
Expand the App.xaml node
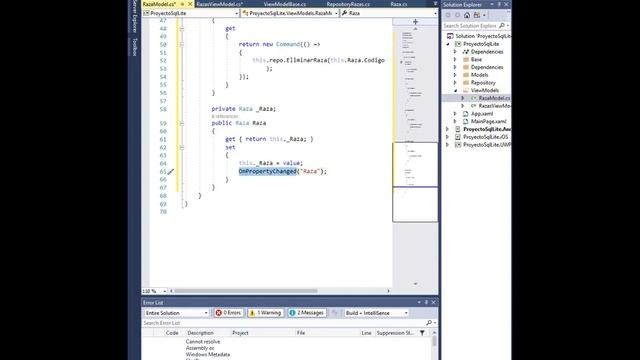(456, 113)
